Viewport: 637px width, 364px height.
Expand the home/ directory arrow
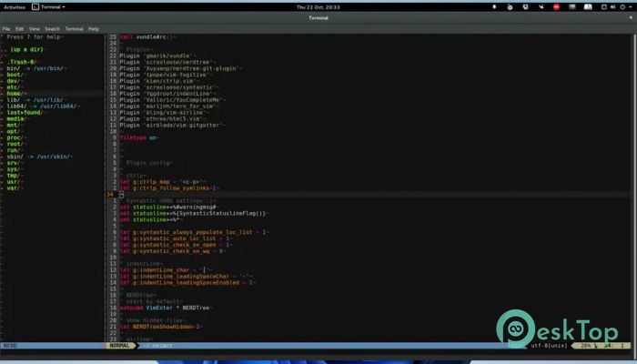[2, 94]
